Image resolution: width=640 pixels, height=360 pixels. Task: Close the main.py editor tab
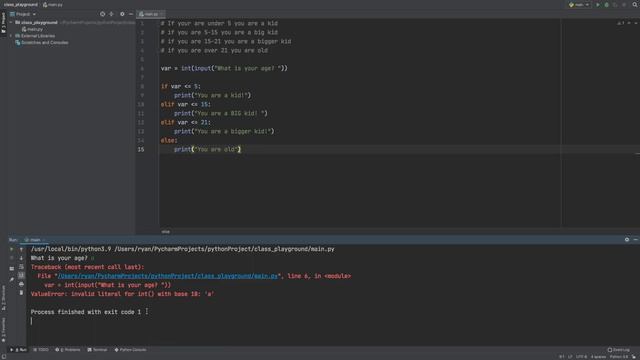[162, 14]
